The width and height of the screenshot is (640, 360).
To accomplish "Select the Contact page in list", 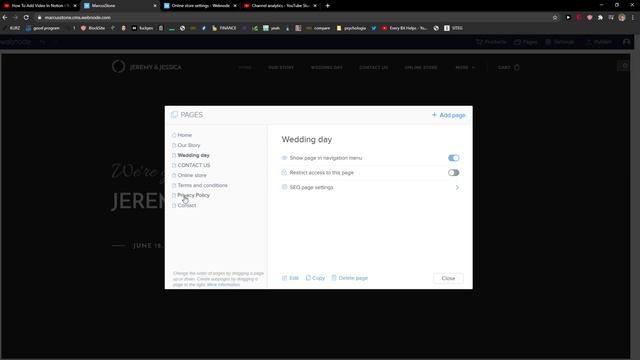I will click(x=187, y=205).
